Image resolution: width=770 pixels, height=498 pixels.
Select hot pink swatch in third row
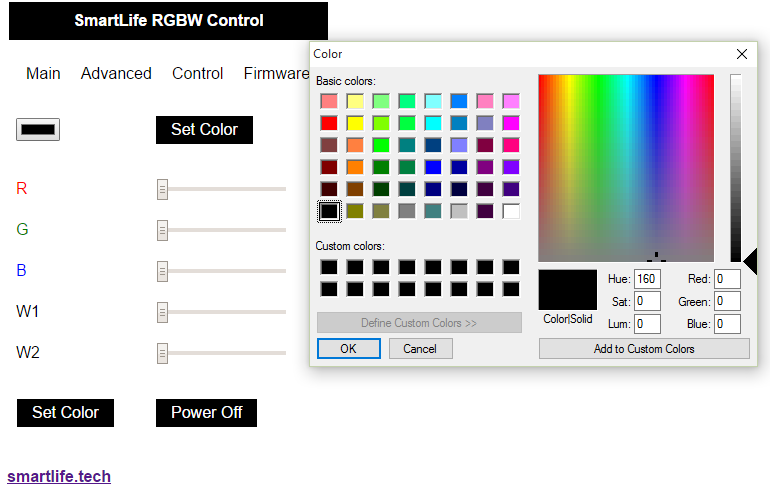pos(511,145)
